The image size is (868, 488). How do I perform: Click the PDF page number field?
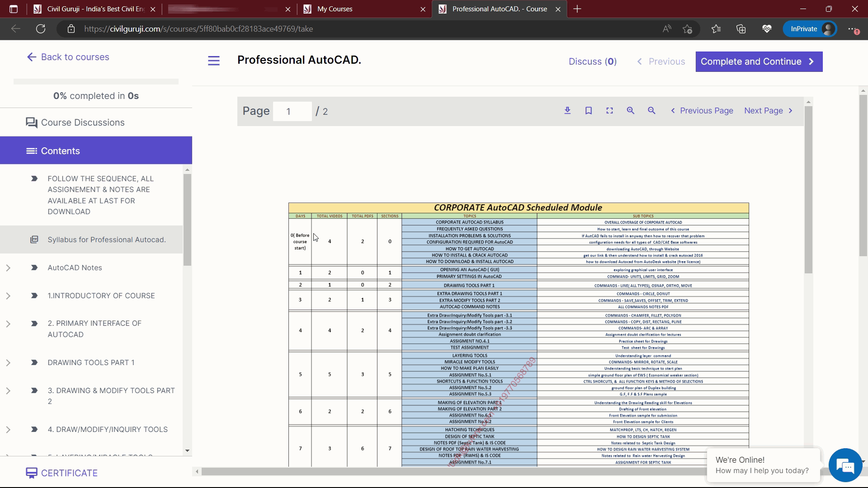[292, 111]
